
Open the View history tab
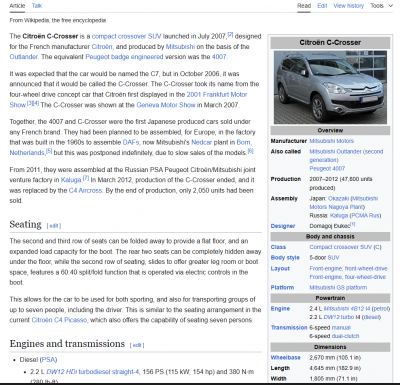[348, 6]
